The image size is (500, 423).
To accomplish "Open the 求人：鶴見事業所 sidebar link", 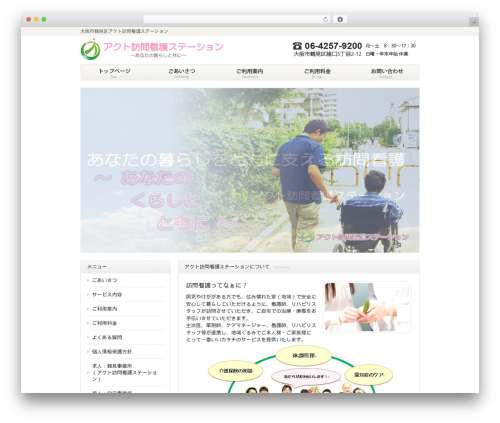I will click(x=124, y=372).
